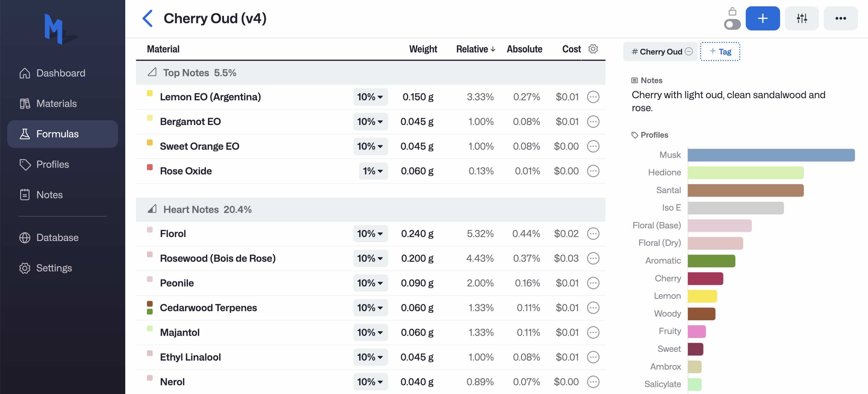Add a new tag with + Tag
This screenshot has width=868, height=394.
720,52
